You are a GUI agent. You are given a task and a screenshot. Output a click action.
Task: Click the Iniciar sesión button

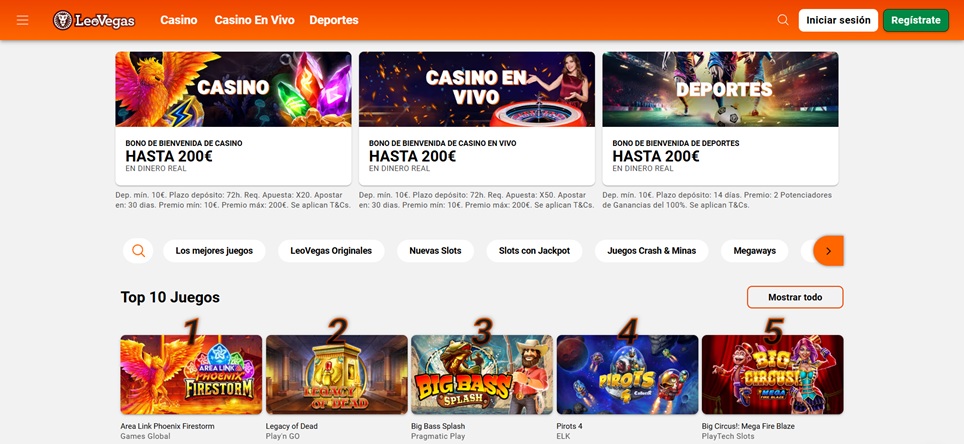(839, 20)
